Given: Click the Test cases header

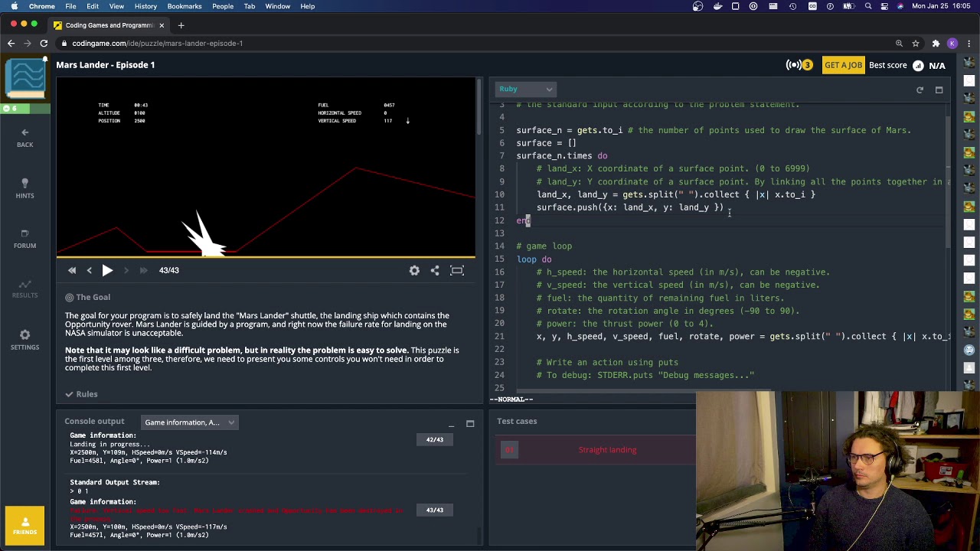Looking at the screenshot, I should [x=517, y=421].
